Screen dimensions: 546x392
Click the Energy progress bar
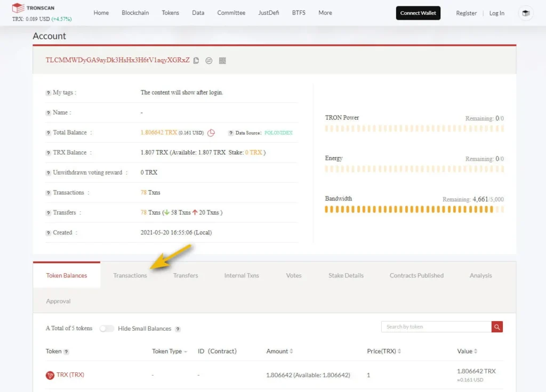(414, 169)
